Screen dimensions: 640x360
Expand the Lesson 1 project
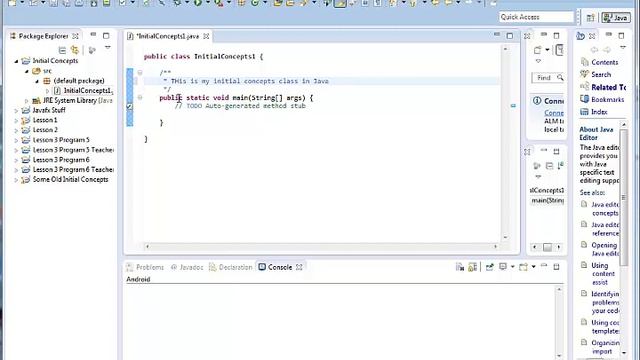(16, 120)
